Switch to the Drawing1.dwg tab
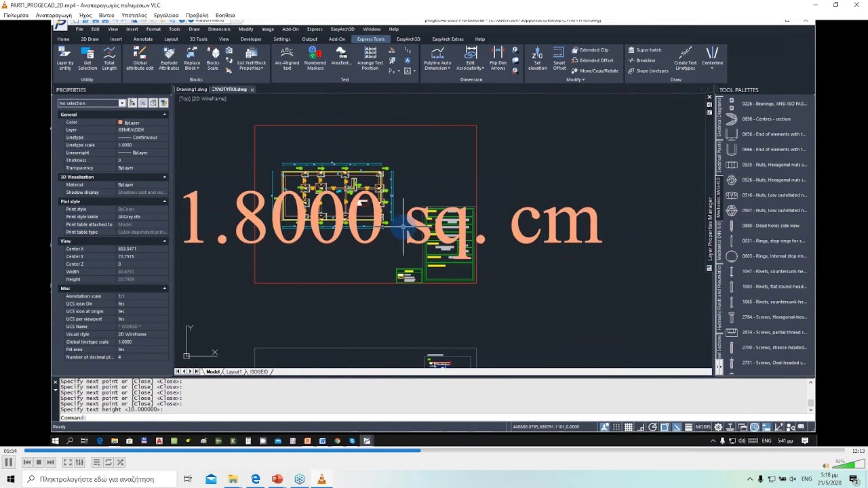 click(x=191, y=89)
